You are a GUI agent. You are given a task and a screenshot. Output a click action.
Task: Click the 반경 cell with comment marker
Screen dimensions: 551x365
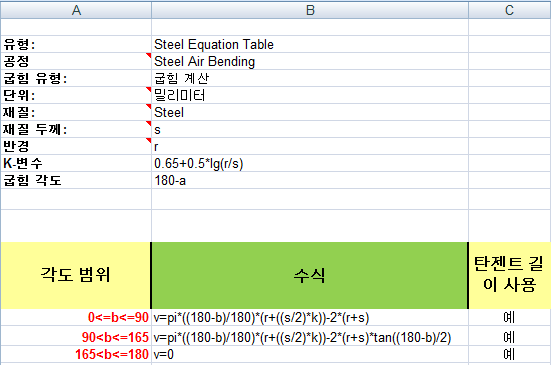(76, 146)
